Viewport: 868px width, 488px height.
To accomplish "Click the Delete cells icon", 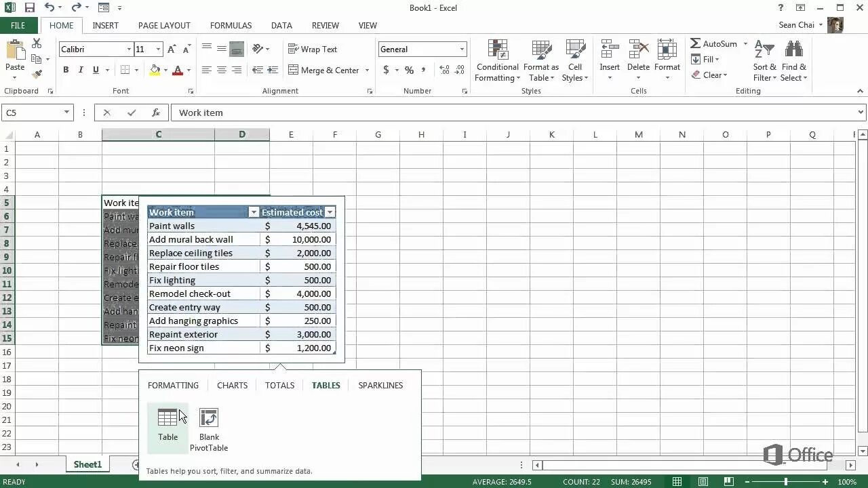I will click(638, 49).
